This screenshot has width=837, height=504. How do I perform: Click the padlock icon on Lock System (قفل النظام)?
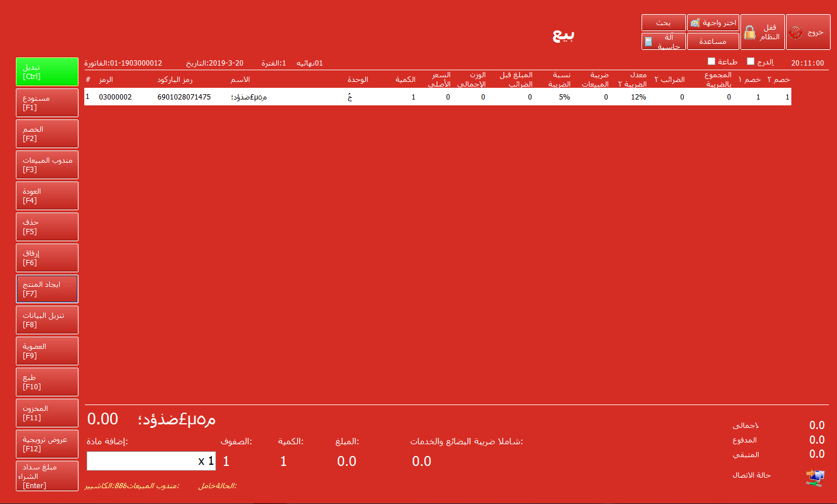[750, 33]
